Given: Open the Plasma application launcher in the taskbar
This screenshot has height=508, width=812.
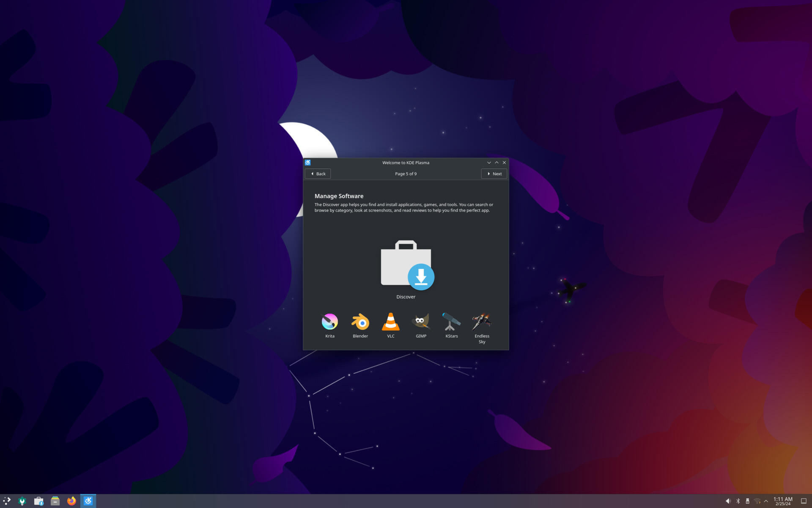Looking at the screenshot, I should point(7,501).
